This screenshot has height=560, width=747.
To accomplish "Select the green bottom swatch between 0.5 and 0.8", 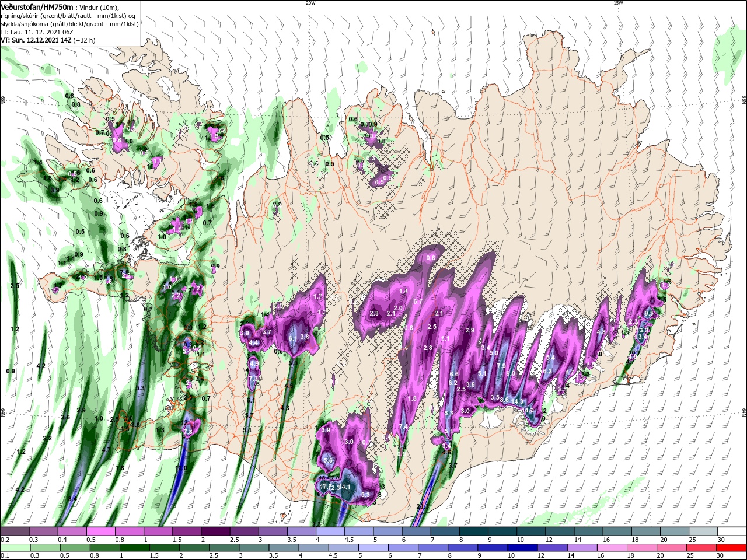I will [x=76, y=548].
